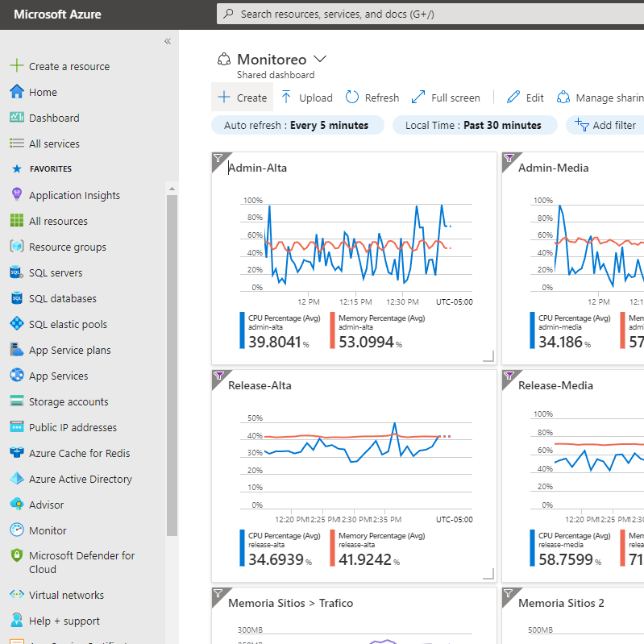Toggle the filter icon on Release-Alta tile
This screenshot has height=644, width=644.
218,376
